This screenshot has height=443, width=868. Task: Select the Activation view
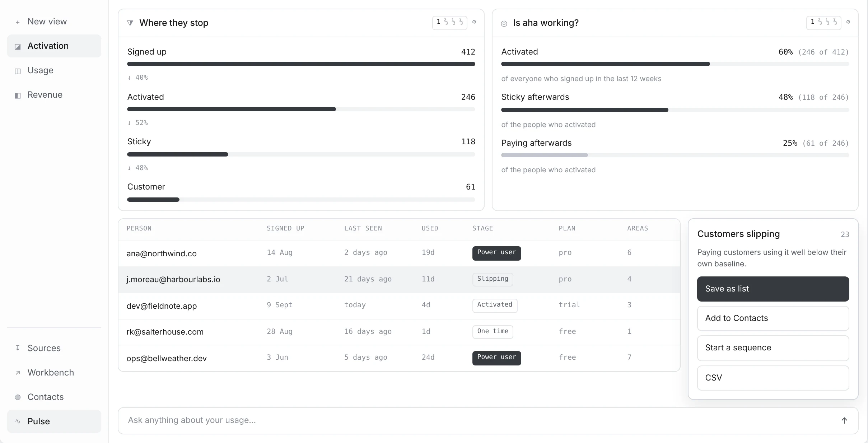[54, 46]
